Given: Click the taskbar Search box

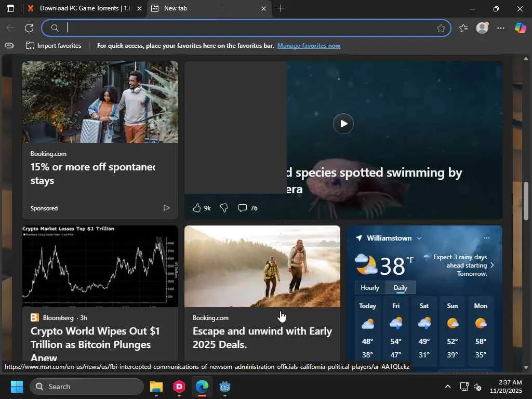Looking at the screenshot, I should [87, 387].
